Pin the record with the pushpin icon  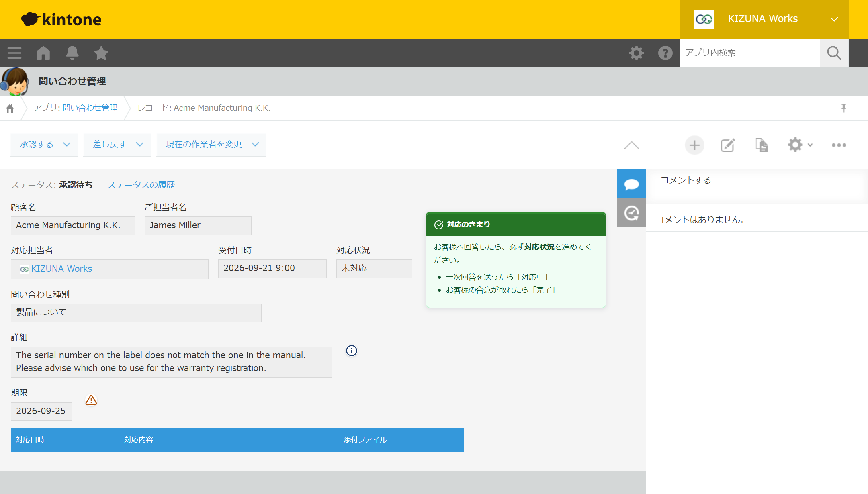(x=844, y=108)
